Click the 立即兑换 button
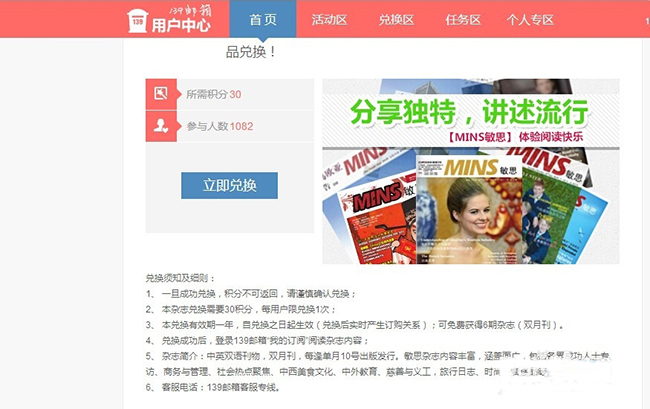 [x=229, y=185]
